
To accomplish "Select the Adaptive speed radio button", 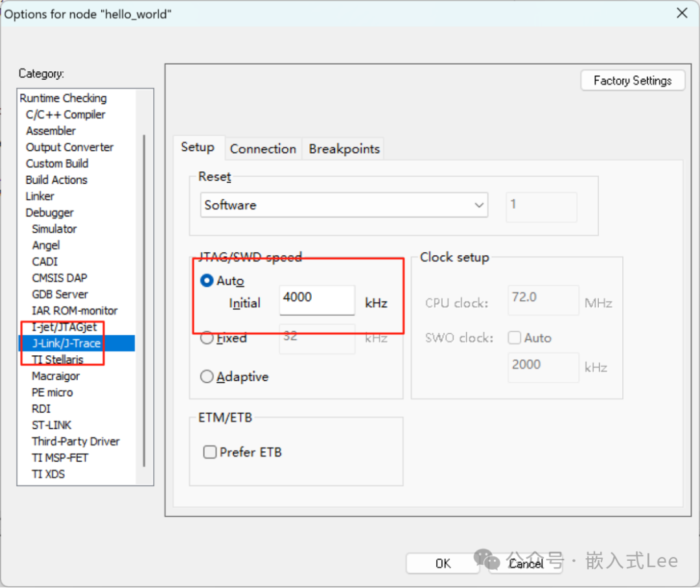I will pyautogui.click(x=207, y=377).
